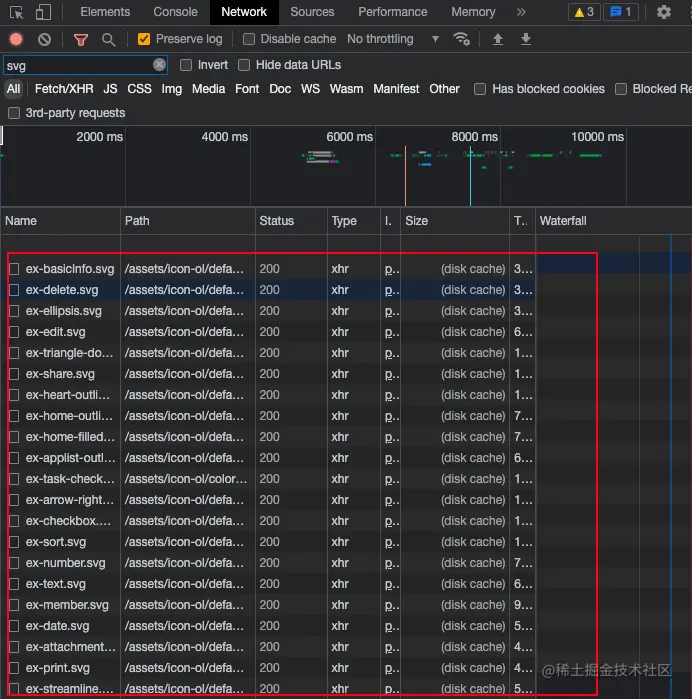The width and height of the screenshot is (692, 699).
Task: Filter requests by Wasm type
Action: [346, 89]
